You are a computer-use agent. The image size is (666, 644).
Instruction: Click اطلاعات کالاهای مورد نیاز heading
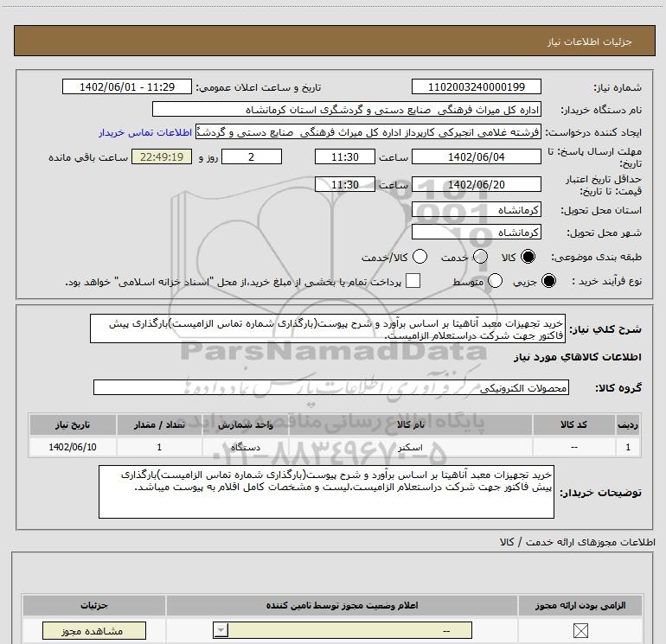click(x=577, y=357)
